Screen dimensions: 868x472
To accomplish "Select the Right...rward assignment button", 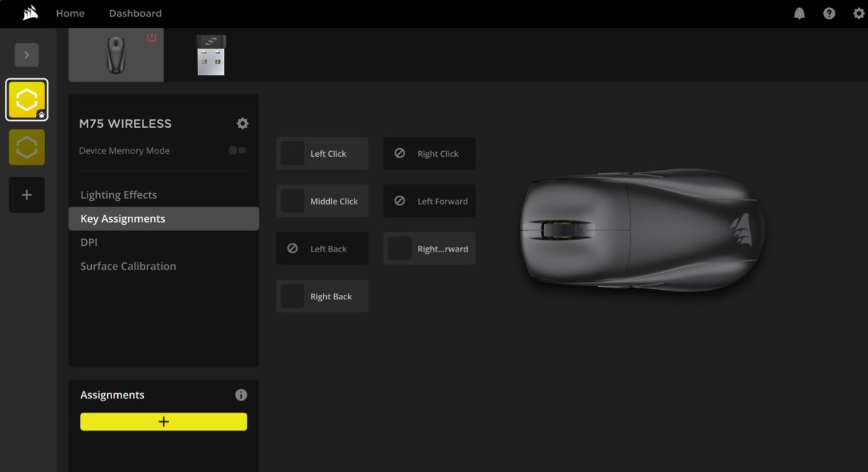I will (429, 249).
